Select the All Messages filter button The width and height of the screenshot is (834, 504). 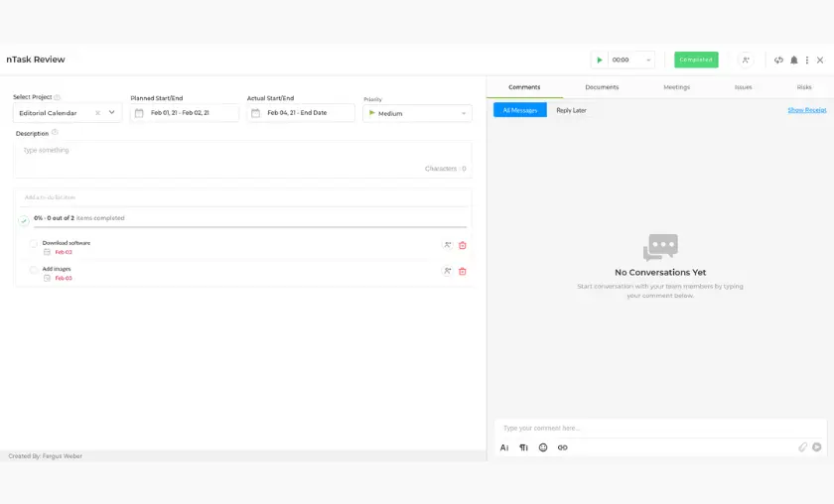(520, 110)
